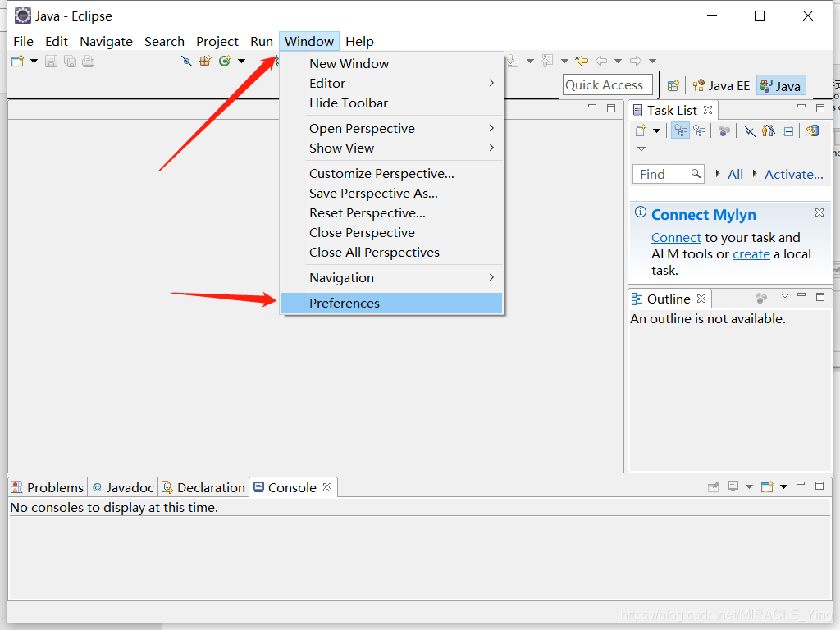
Task: Click the Connect hyperlink in Mylyn panel
Action: point(676,237)
